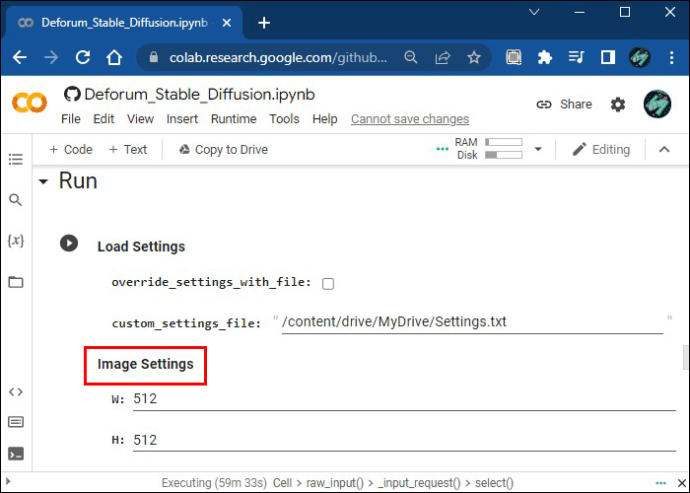
Task: Collapse the Colab header with chevron
Action: click(x=664, y=149)
